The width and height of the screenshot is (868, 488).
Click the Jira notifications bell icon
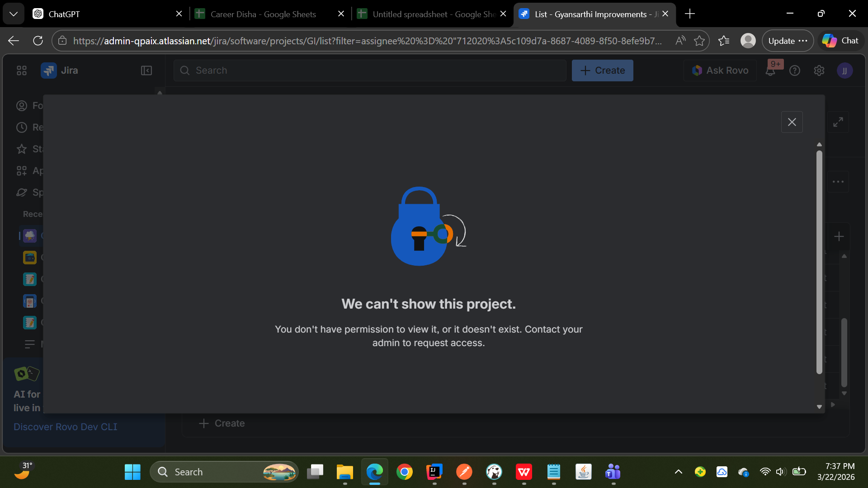[x=770, y=71]
